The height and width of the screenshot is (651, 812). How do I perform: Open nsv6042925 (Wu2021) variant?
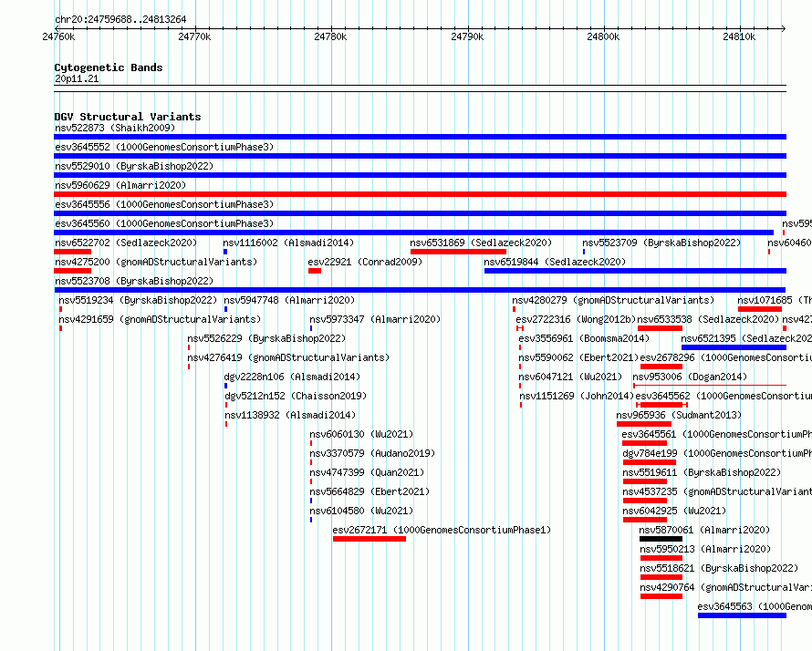(x=674, y=511)
